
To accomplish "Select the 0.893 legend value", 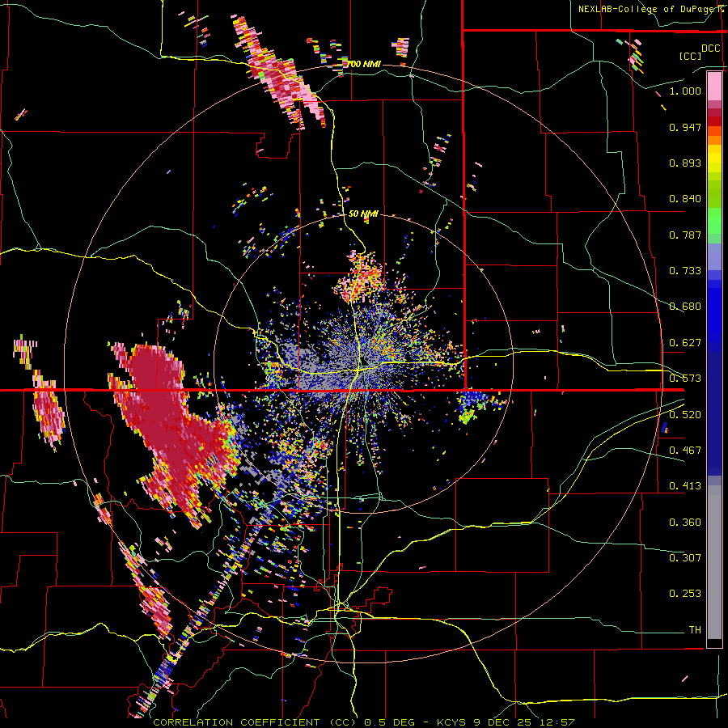I will 685,163.
